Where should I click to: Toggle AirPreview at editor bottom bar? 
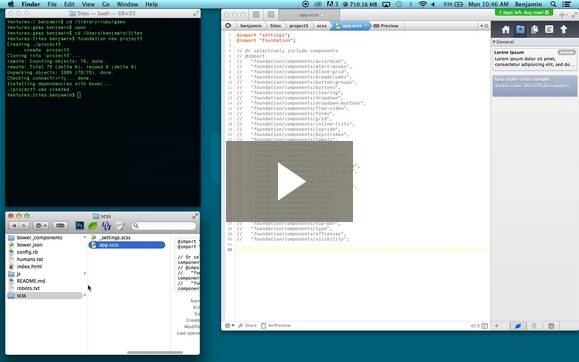pos(276,325)
